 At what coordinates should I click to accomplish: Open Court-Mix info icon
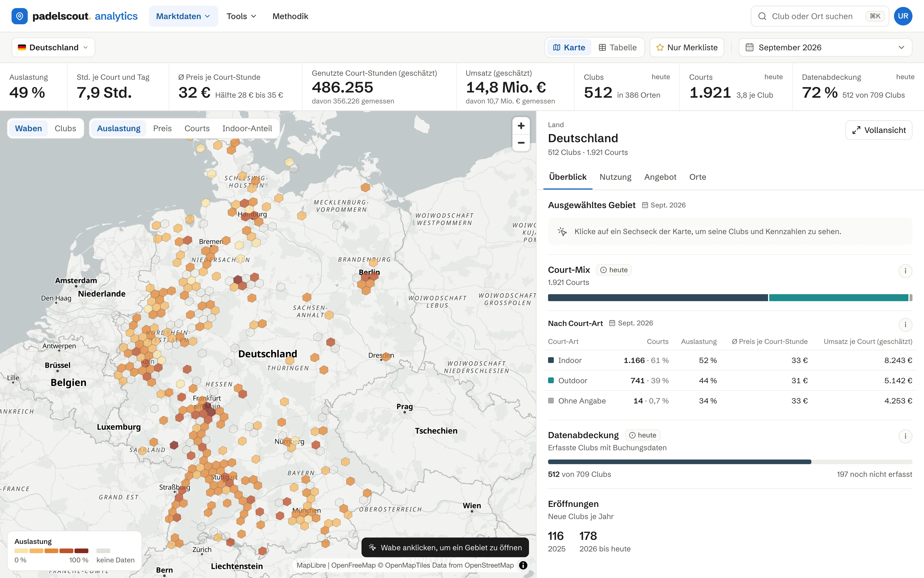pos(905,271)
